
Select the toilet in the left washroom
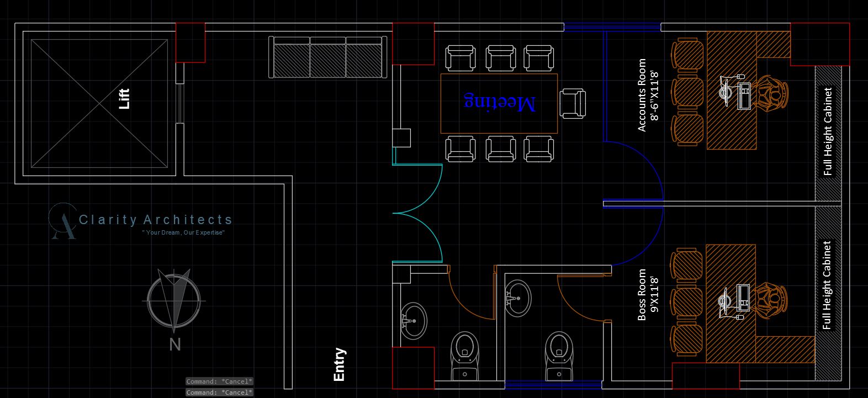pos(465,355)
